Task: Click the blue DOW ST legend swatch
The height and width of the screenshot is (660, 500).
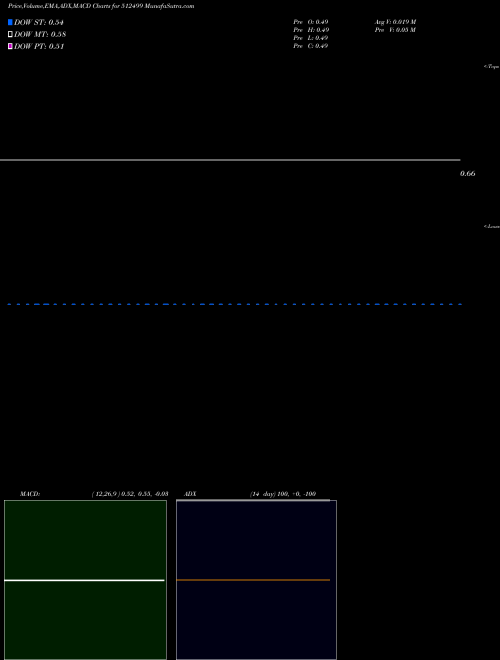Action: (10, 22)
